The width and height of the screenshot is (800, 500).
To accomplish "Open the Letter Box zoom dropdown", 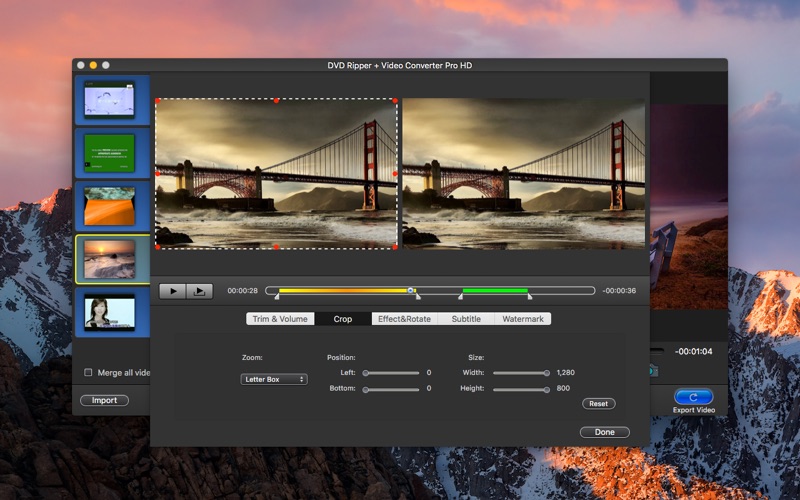I will tap(274, 379).
